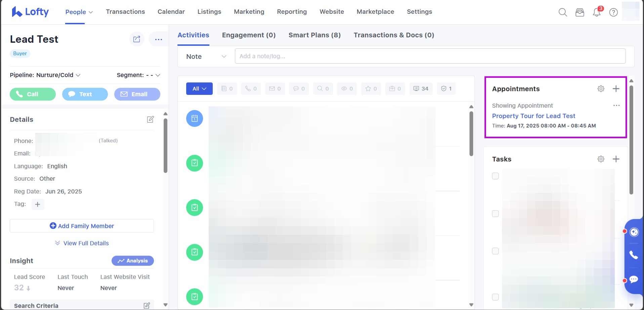The width and height of the screenshot is (644, 310).
Task: Open the floating phone dialer icon
Action: [x=634, y=255]
